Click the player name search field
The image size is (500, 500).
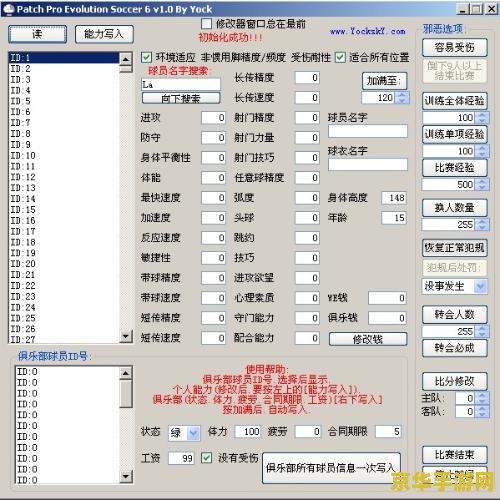[x=181, y=84]
